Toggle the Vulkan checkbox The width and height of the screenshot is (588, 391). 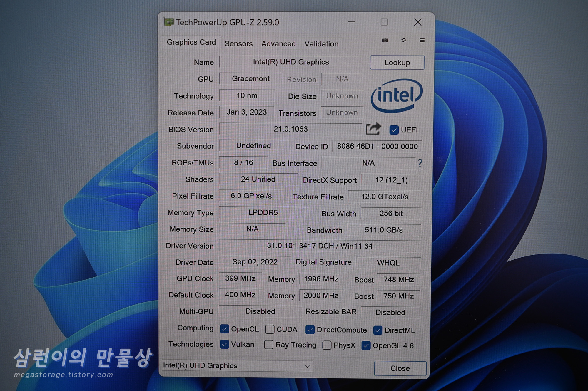(x=224, y=344)
